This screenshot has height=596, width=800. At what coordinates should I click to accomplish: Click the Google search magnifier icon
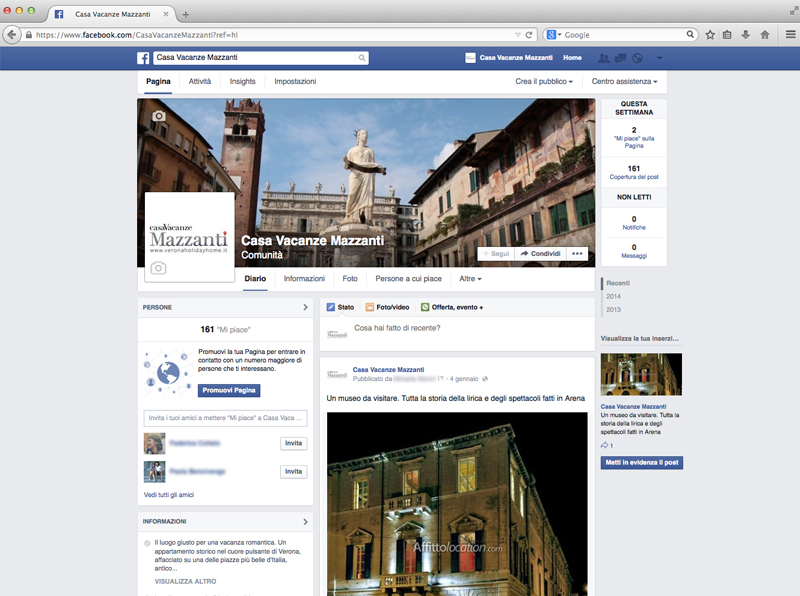(x=690, y=34)
